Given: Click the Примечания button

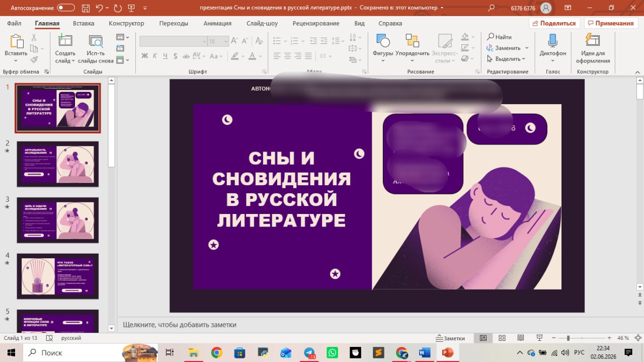Looking at the screenshot, I should 610,23.
